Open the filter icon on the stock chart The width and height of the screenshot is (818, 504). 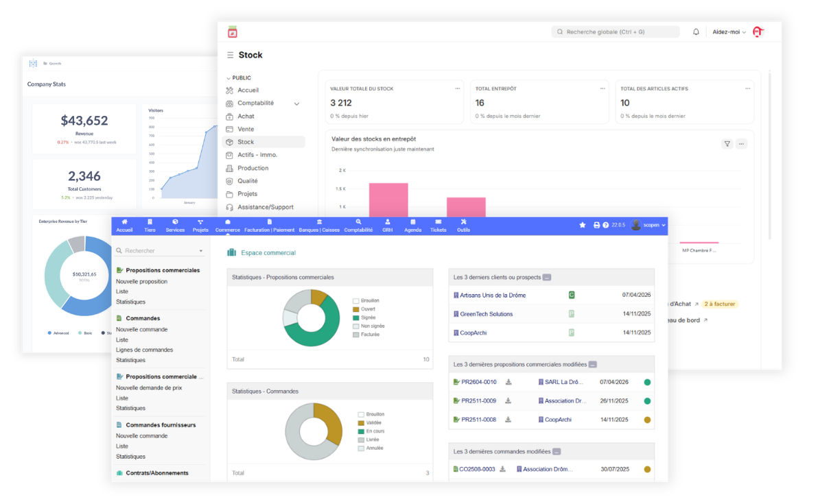[x=727, y=144]
